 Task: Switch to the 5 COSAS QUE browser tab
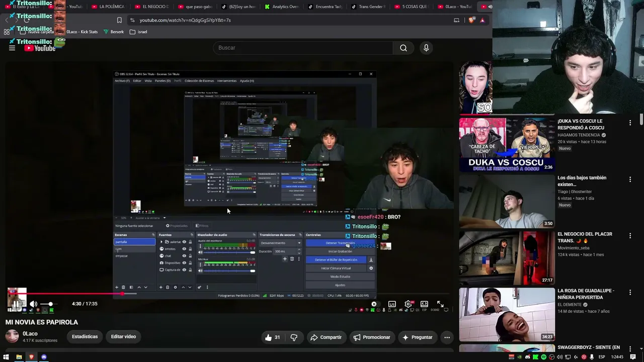point(411,7)
